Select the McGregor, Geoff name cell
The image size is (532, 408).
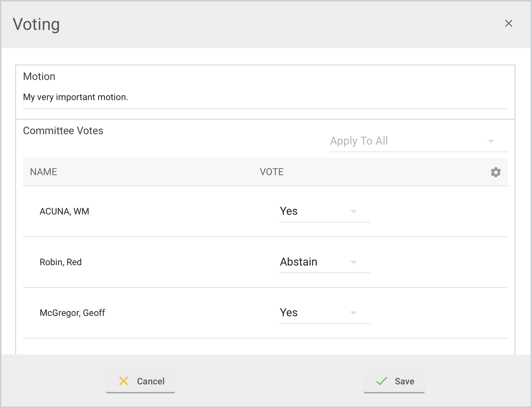[72, 313]
